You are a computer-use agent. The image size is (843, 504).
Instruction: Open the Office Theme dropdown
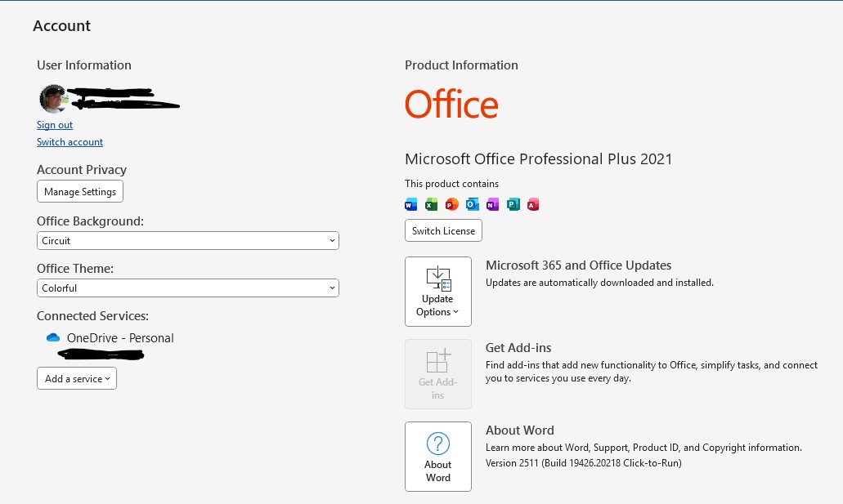point(187,288)
